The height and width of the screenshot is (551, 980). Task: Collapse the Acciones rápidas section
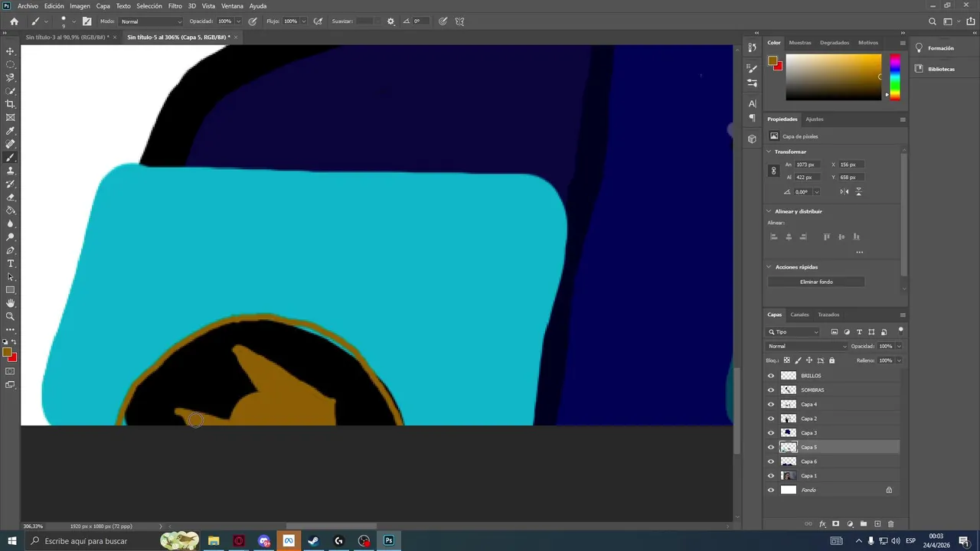[x=769, y=267]
